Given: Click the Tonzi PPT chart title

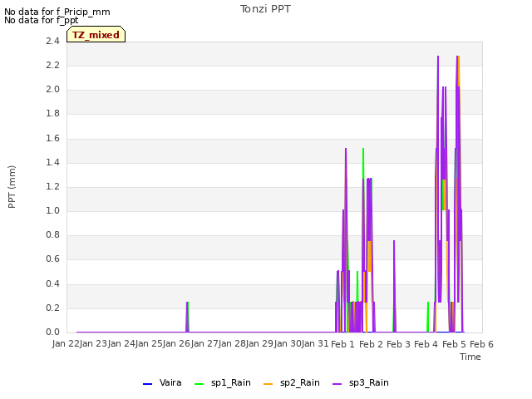Looking at the screenshot, I should (265, 9).
